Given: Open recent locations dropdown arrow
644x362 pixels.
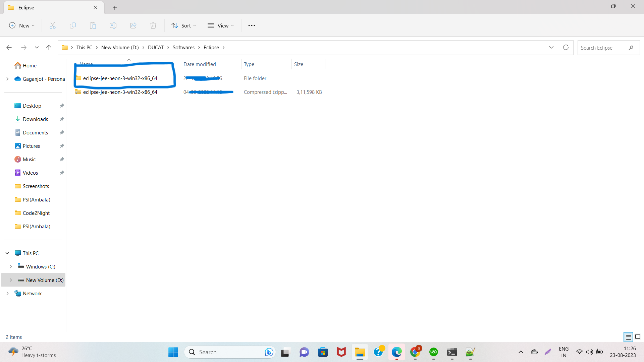Looking at the screenshot, I should click(x=37, y=48).
